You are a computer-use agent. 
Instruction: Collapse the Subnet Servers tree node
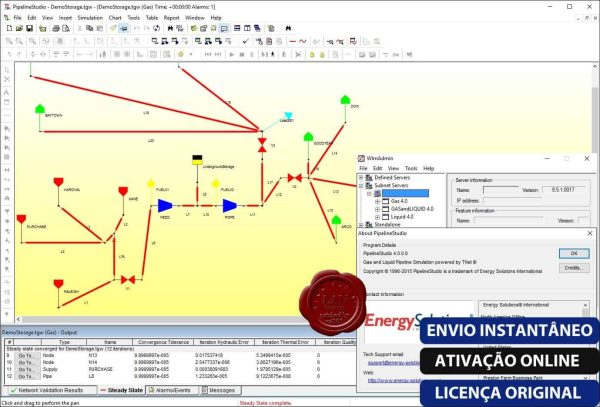tap(360, 186)
